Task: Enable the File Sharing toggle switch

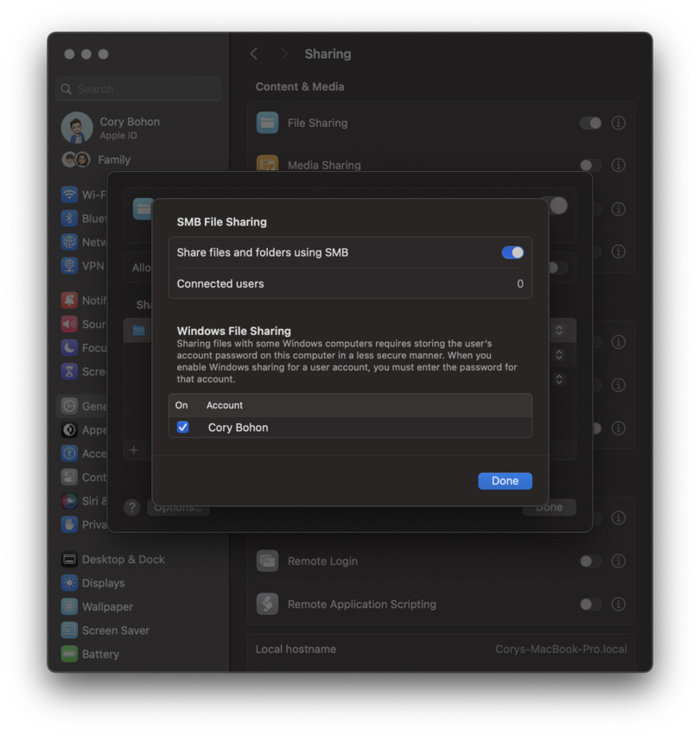Action: [591, 123]
